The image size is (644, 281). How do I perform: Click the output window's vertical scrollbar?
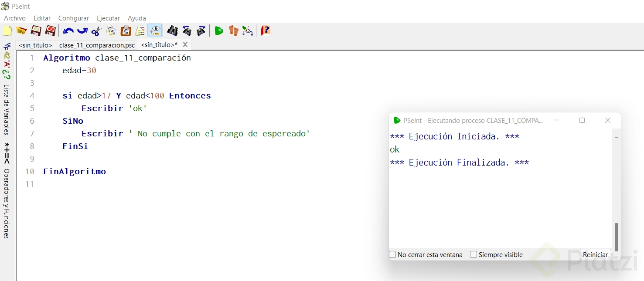pyautogui.click(x=617, y=237)
